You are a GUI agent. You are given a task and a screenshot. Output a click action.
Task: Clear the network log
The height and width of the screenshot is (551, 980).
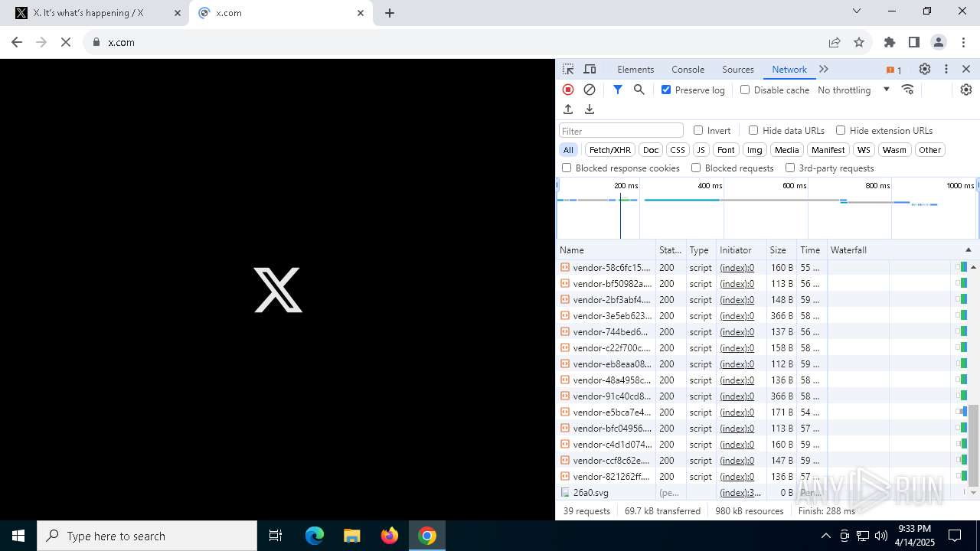pyautogui.click(x=590, y=90)
